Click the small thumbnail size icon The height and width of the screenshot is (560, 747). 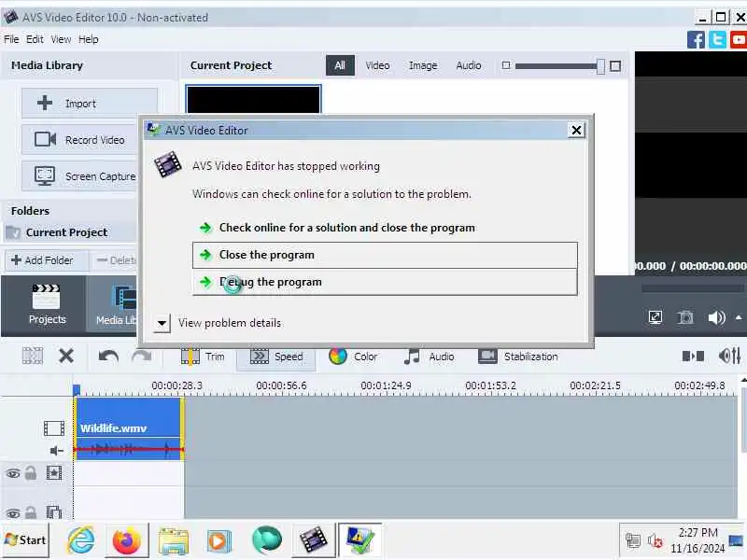pyautogui.click(x=506, y=65)
